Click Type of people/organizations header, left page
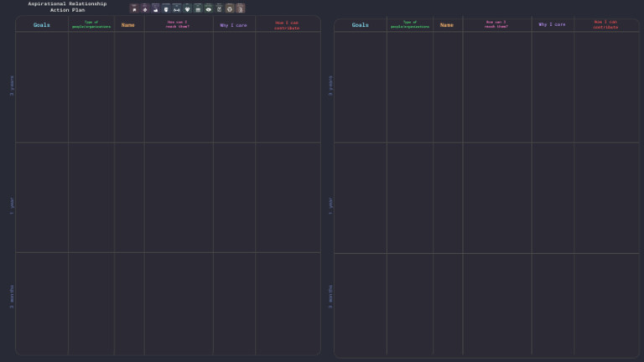The width and height of the screenshot is (644, 362). click(x=91, y=24)
